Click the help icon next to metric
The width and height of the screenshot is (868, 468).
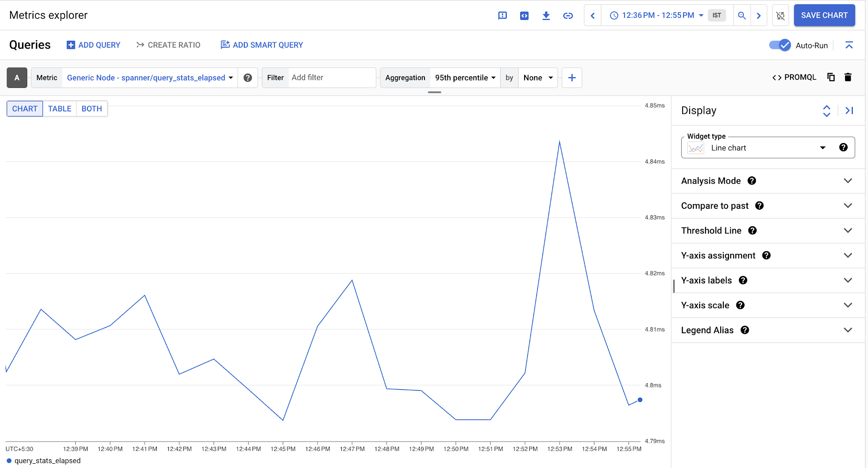point(247,77)
